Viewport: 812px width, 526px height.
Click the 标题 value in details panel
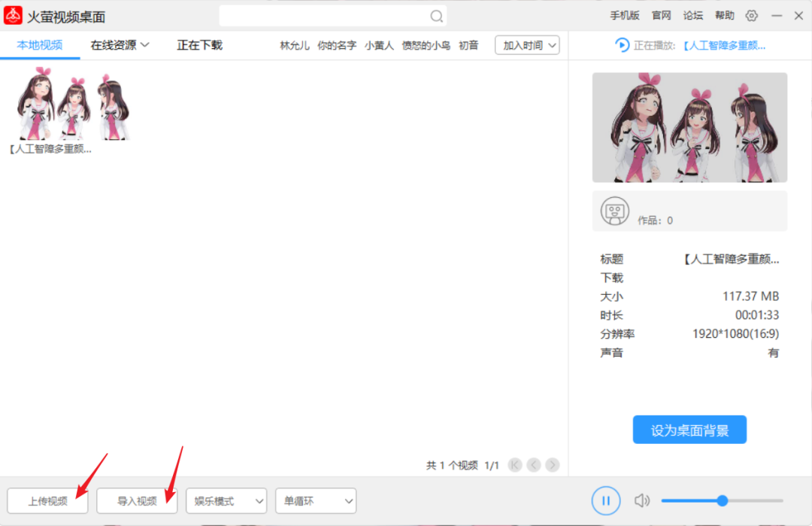(x=732, y=259)
